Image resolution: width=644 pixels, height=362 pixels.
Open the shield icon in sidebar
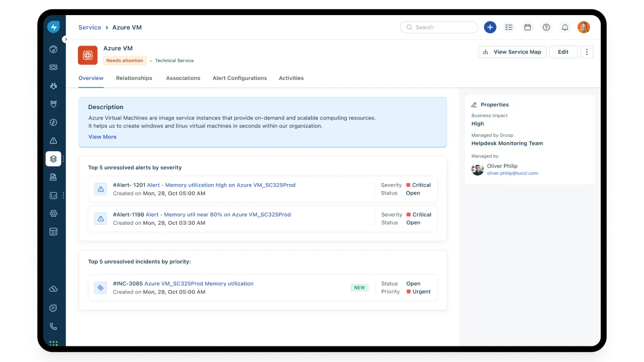pos(53,104)
